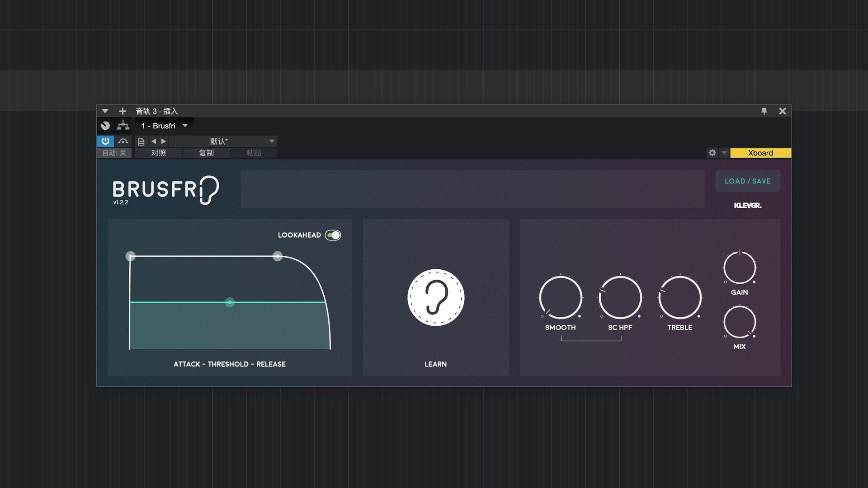Click the round bypass knob icon
Screen dimensions: 868x488
point(105,126)
